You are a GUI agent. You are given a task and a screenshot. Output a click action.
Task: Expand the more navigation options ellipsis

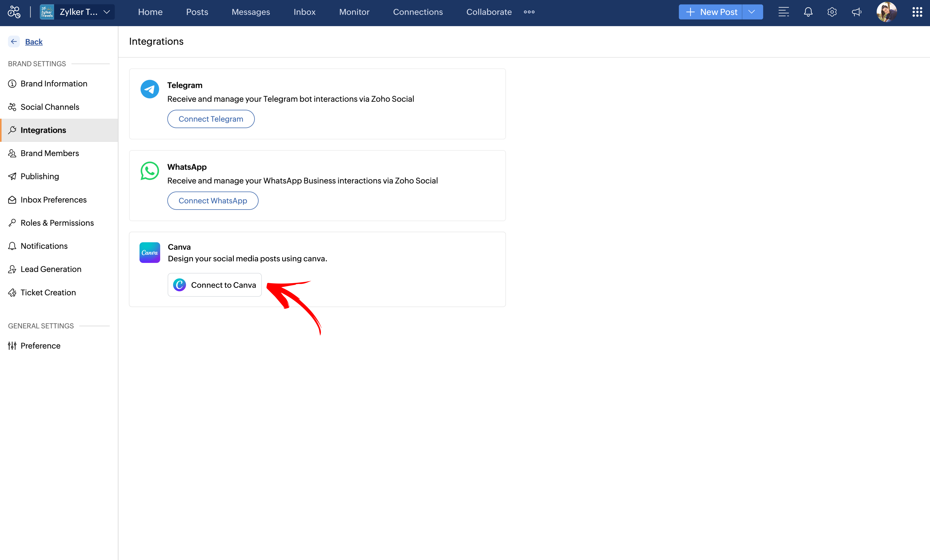(529, 12)
